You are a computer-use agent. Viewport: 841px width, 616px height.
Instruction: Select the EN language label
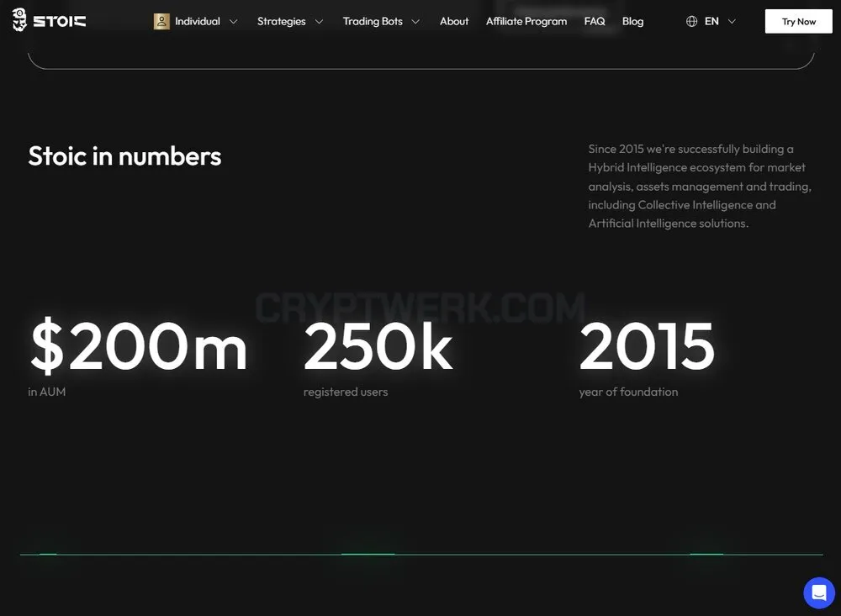click(711, 22)
